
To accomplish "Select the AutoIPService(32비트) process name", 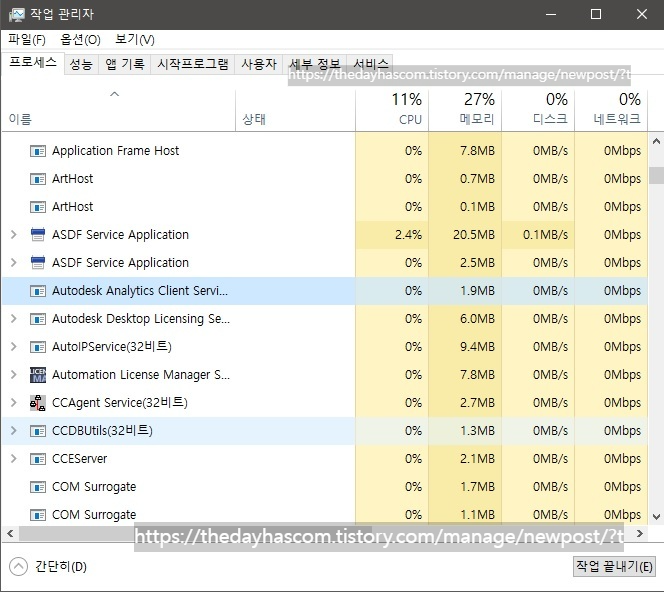I will tap(112, 347).
